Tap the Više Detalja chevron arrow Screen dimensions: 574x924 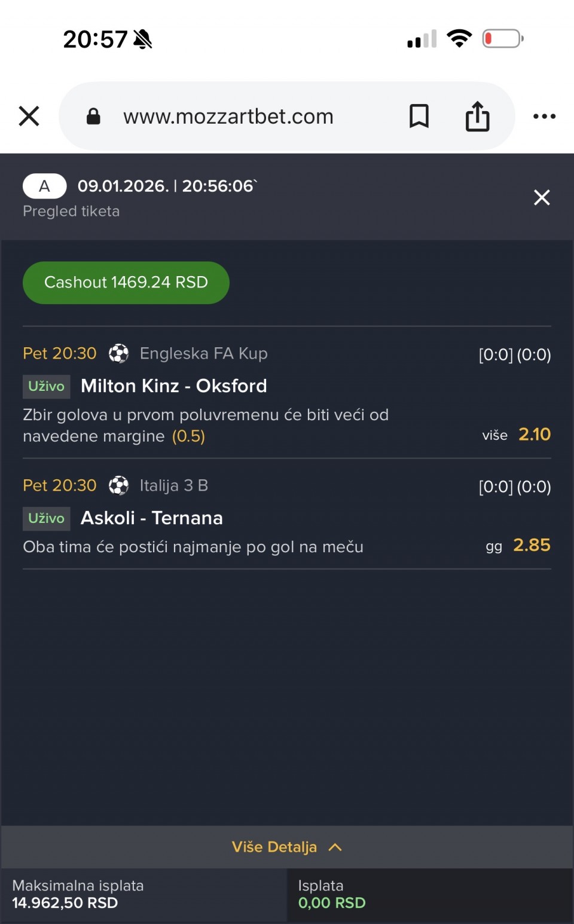[335, 847]
